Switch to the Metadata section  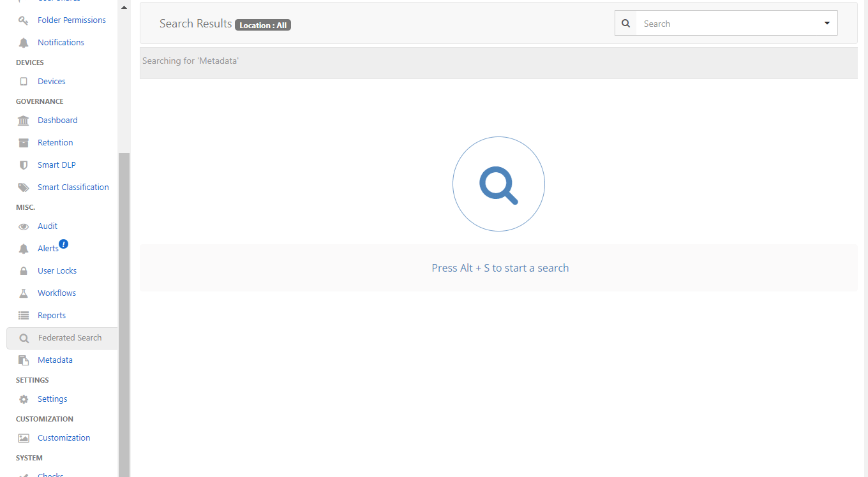[54, 360]
